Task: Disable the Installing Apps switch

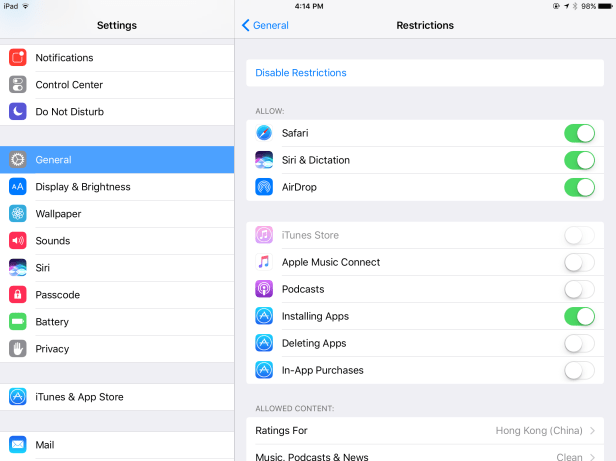Action: 579,316
